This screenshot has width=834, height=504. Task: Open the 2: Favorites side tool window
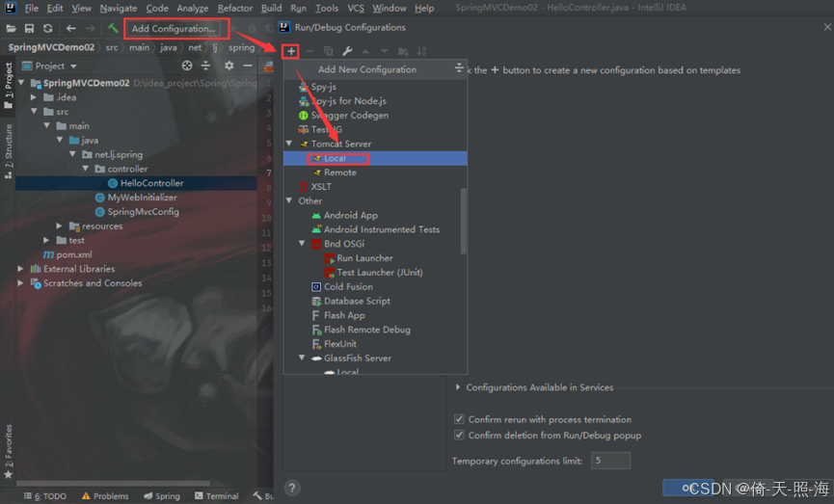pos(8,451)
